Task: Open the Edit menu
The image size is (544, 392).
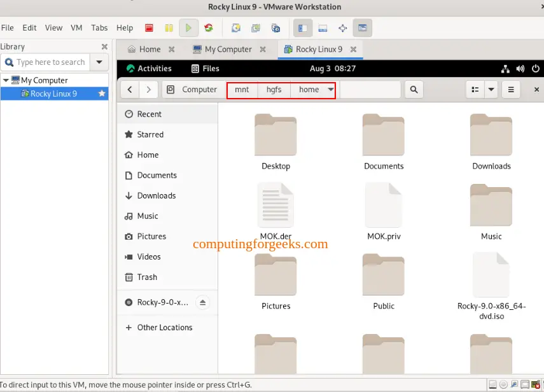Action: 29,28
